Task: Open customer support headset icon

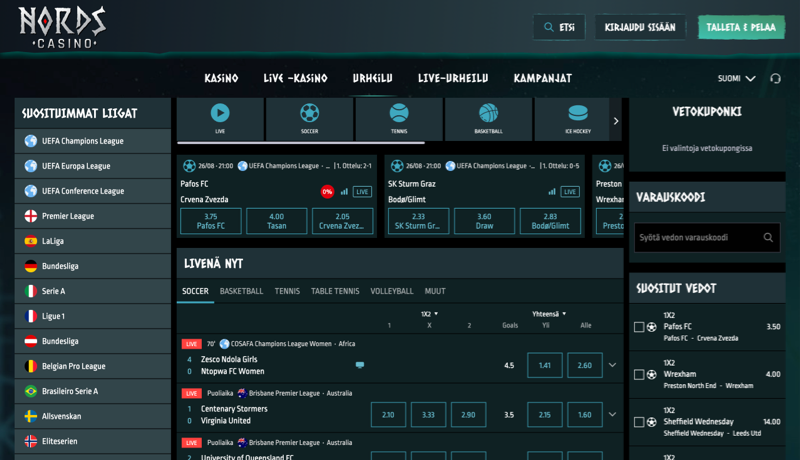Action: click(776, 79)
